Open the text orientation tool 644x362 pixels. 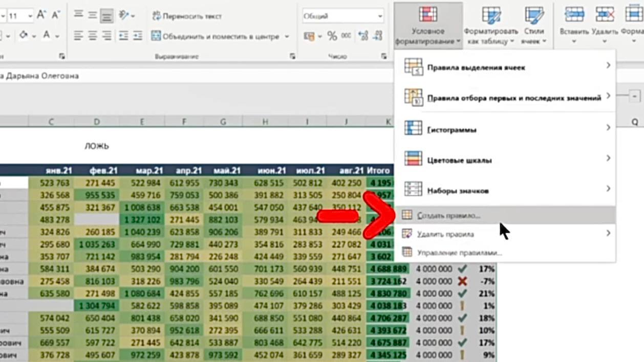(x=124, y=15)
